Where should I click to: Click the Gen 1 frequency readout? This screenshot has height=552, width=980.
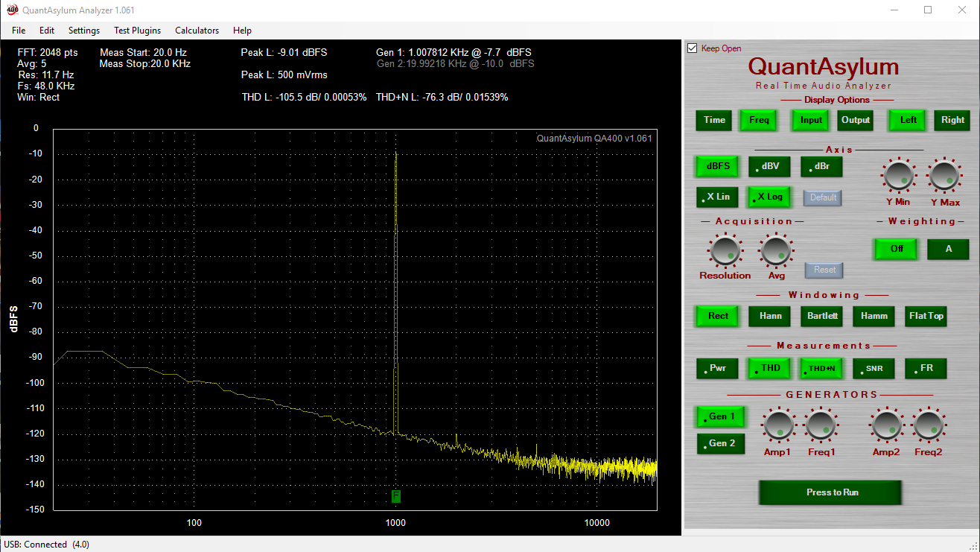[x=454, y=53]
